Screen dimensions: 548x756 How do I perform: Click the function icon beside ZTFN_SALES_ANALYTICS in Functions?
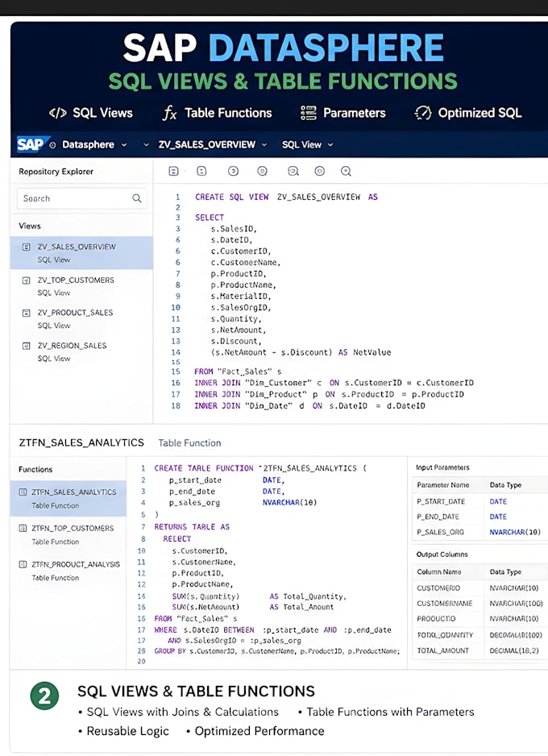pyautogui.click(x=23, y=492)
